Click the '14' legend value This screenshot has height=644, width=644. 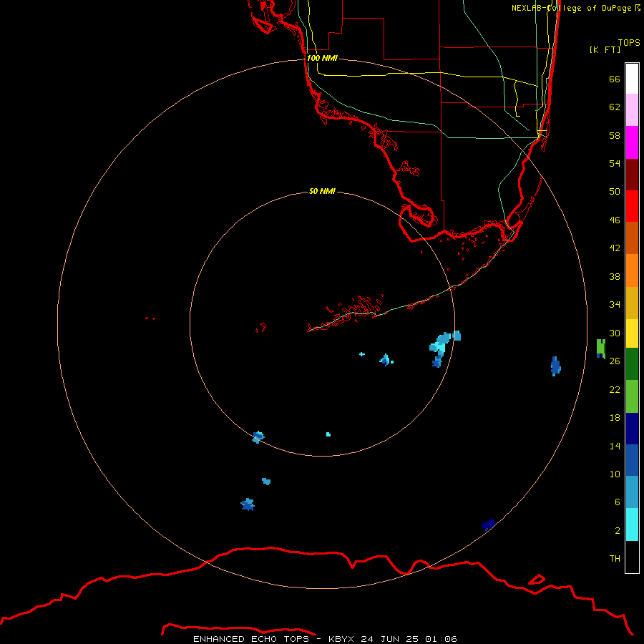coord(615,446)
